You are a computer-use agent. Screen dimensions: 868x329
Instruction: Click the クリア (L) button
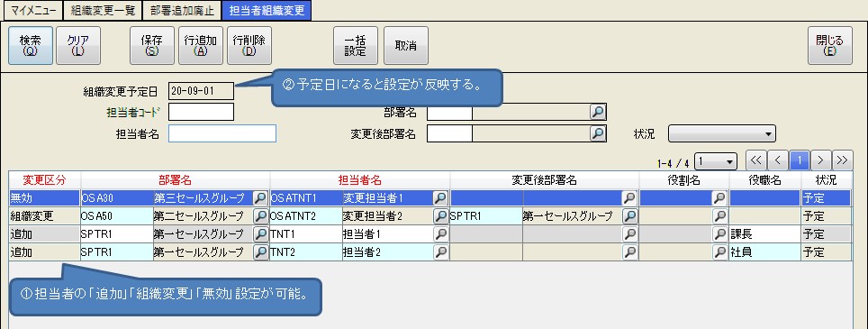coord(78,45)
